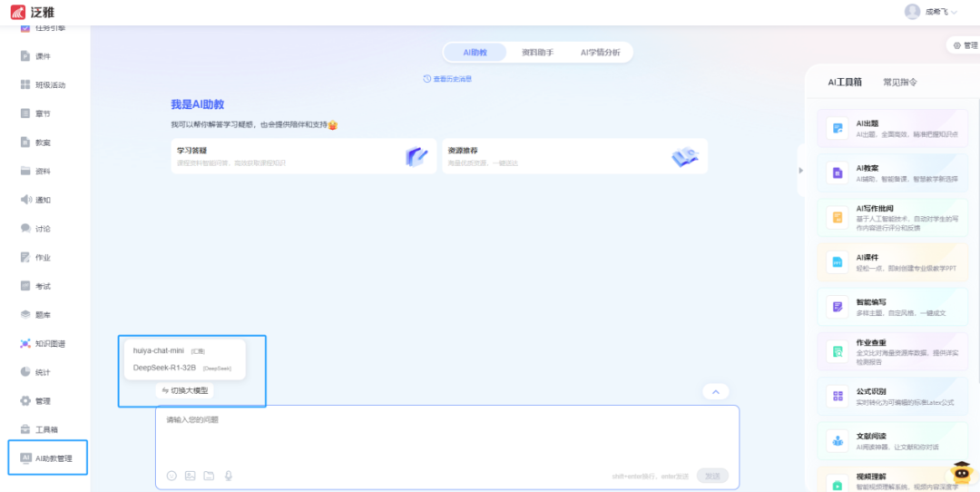The height and width of the screenshot is (492, 980).
Task: Open the 学习答疑 card
Action: point(304,156)
